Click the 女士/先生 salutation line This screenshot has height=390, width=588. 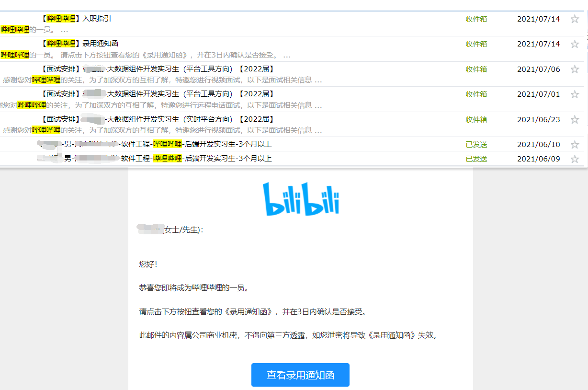(x=171, y=230)
